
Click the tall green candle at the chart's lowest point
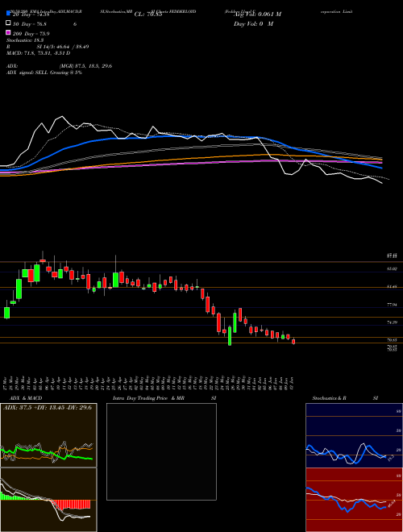(x=230, y=336)
